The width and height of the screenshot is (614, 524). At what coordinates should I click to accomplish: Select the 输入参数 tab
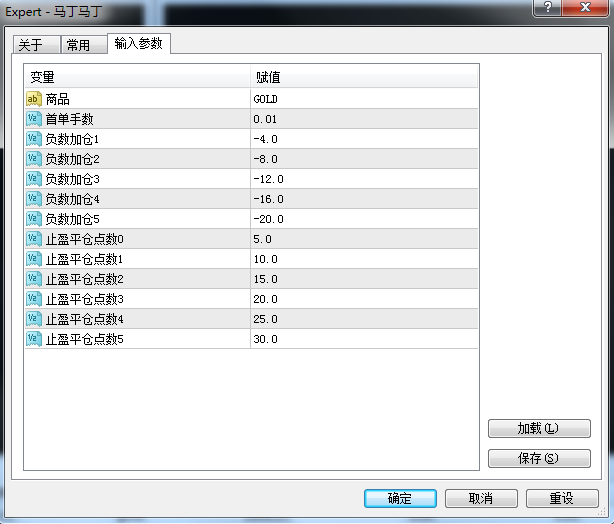click(140, 43)
